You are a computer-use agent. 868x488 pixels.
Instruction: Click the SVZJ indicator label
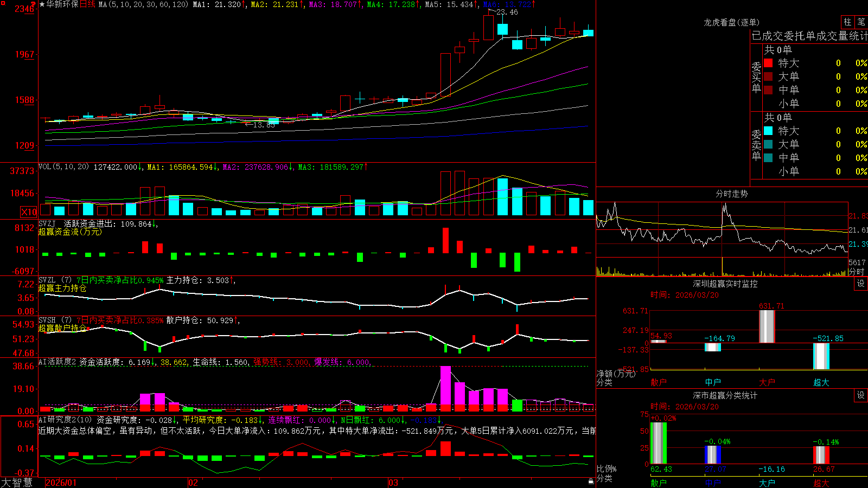coord(47,223)
